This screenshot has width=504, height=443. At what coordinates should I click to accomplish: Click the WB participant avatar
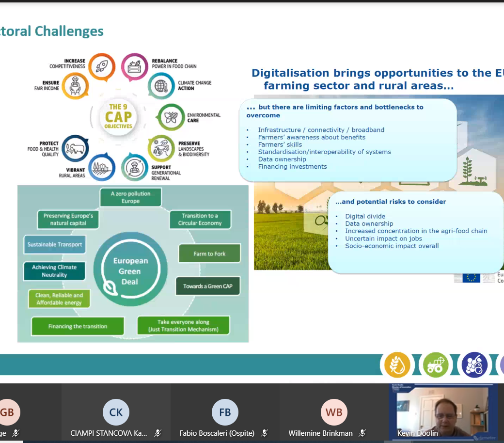click(x=334, y=412)
